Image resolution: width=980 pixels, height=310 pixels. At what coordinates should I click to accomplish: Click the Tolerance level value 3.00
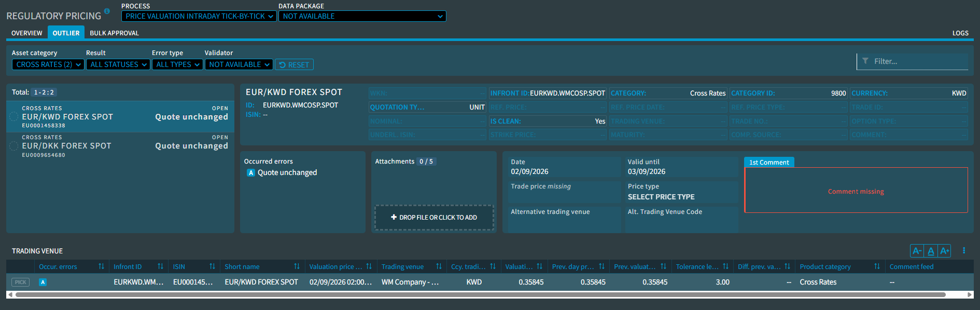click(722, 282)
